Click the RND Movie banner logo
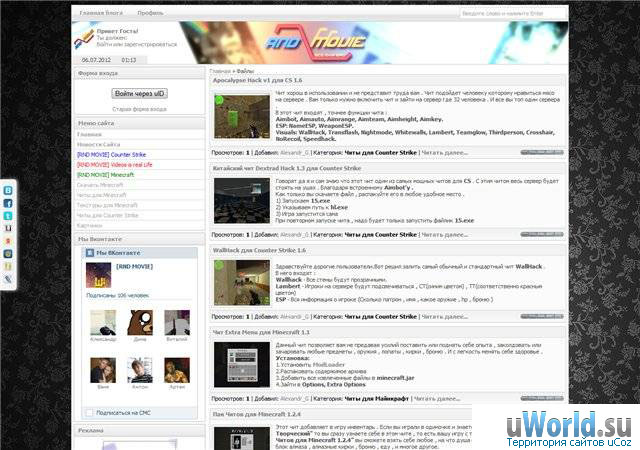640x450 pixels. click(x=316, y=42)
